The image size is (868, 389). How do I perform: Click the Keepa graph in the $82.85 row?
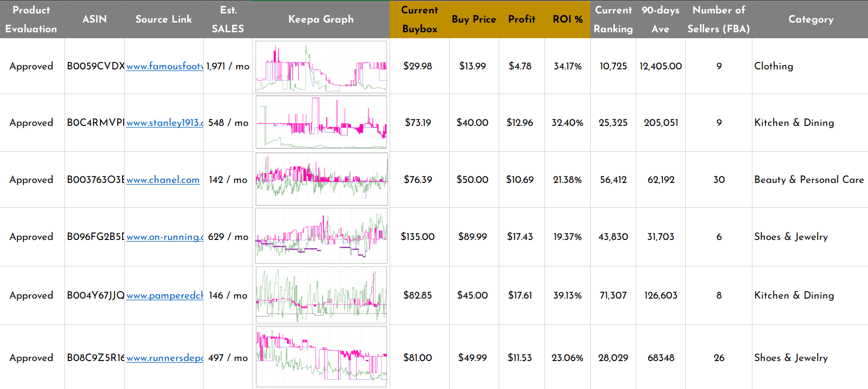[321, 295]
